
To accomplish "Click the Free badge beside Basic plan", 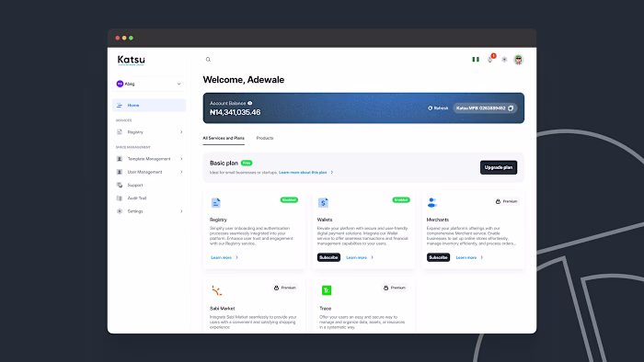I will [247, 163].
